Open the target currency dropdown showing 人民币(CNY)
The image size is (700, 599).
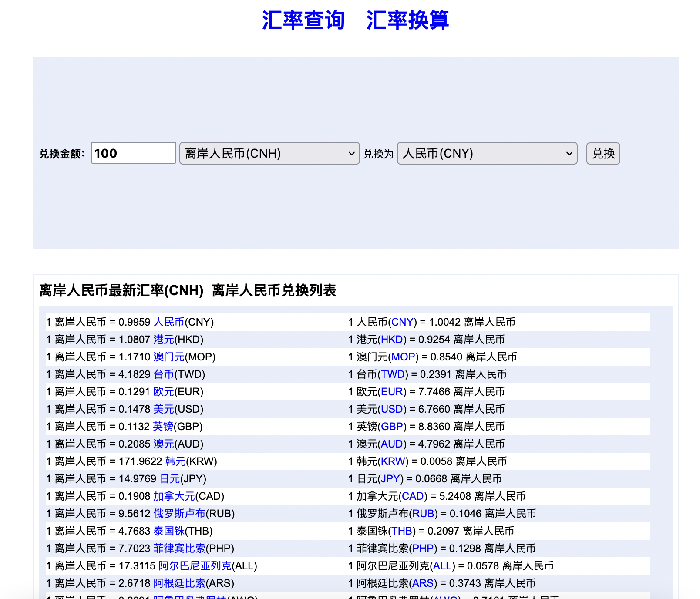(487, 154)
